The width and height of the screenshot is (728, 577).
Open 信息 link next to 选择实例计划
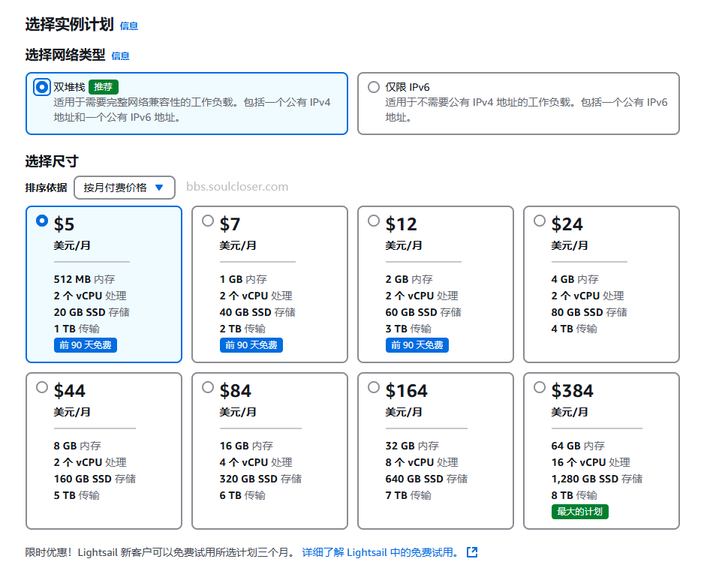point(128,26)
